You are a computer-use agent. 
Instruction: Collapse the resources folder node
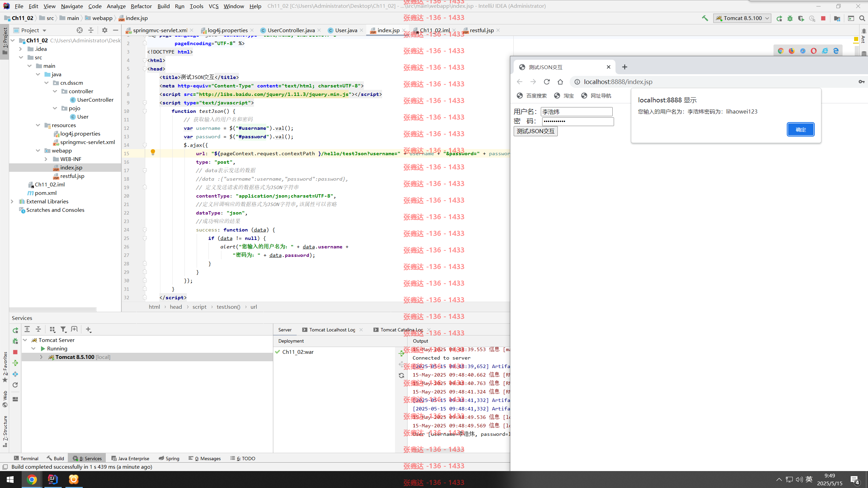tap(38, 125)
